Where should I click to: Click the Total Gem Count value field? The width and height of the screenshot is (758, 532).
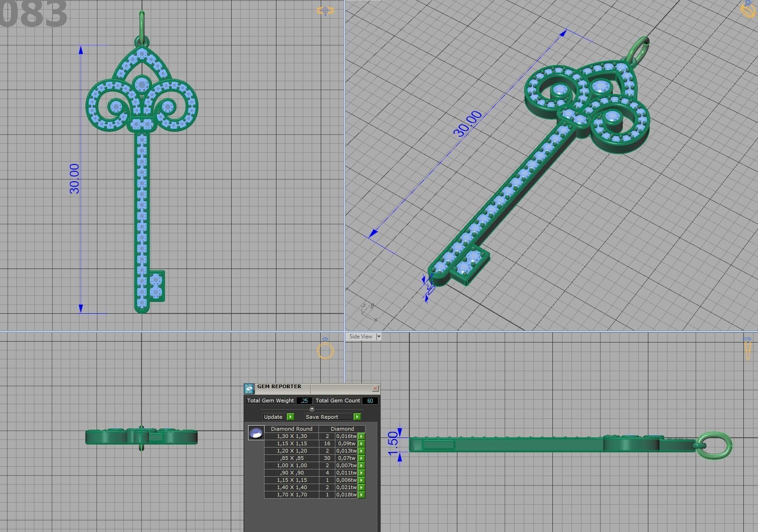370,401
